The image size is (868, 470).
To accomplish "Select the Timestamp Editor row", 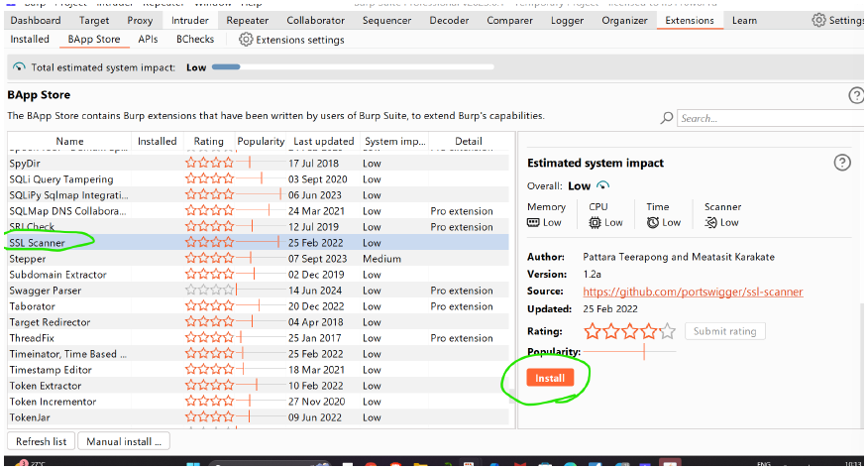I will pyautogui.click(x=258, y=370).
